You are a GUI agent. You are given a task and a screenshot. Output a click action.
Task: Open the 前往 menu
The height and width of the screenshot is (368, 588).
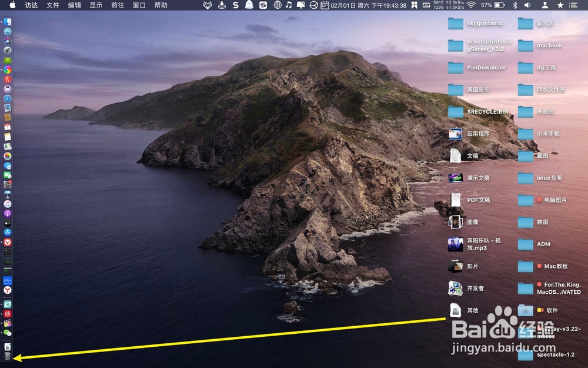click(118, 5)
